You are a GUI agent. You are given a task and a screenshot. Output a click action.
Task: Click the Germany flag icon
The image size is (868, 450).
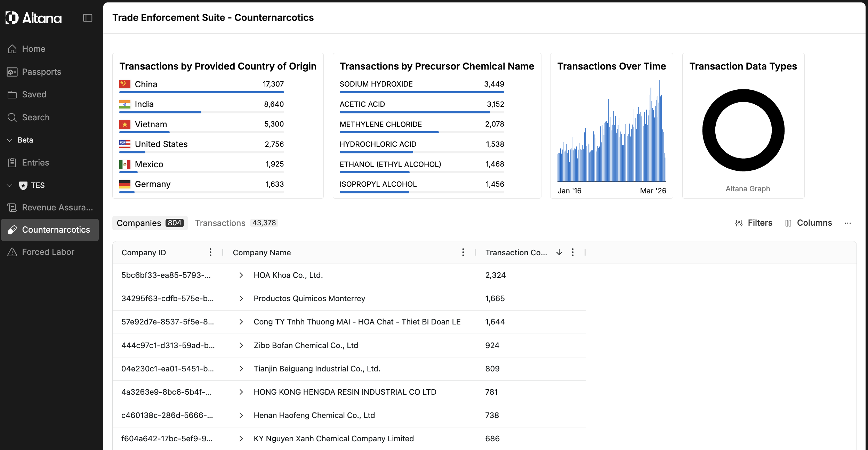tap(125, 184)
